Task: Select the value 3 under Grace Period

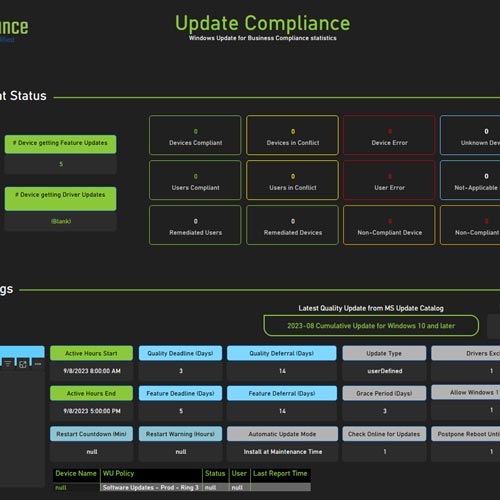Action: pyautogui.click(x=385, y=411)
